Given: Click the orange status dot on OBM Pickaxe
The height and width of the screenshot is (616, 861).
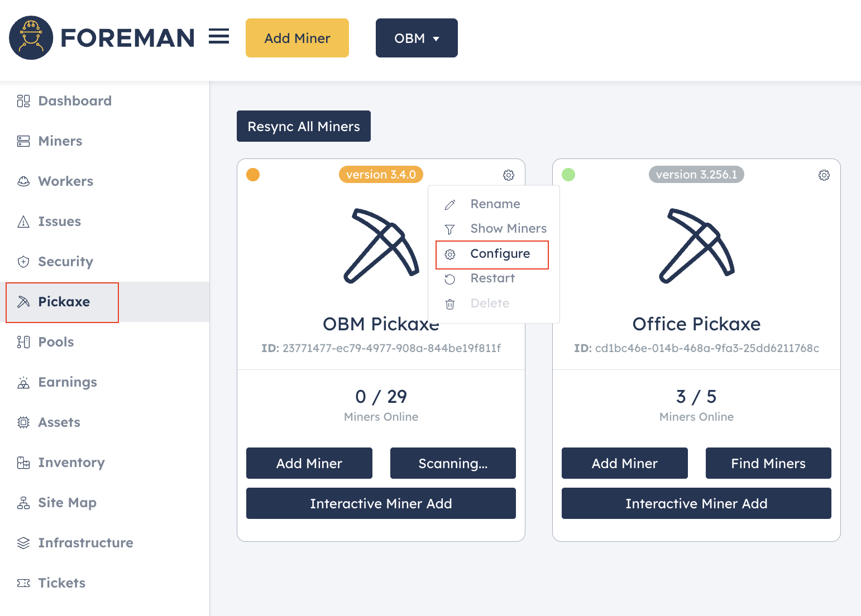Looking at the screenshot, I should click(253, 175).
